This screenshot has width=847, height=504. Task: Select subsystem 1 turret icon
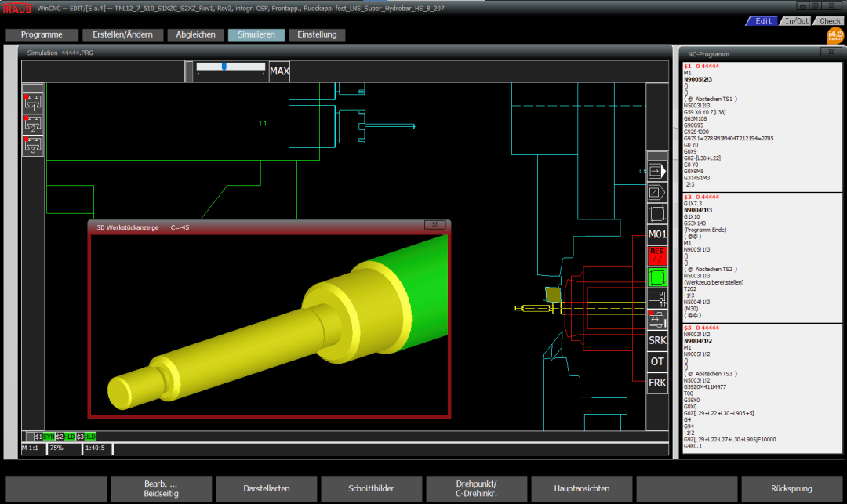click(33, 102)
